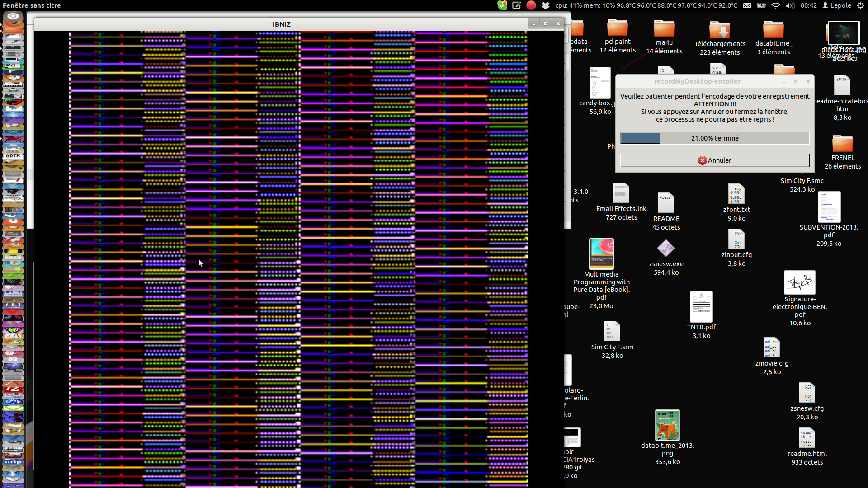Image resolution: width=868 pixels, height=488 pixels.
Task: Select the FRENEL folder on desktop
Action: click(x=842, y=145)
